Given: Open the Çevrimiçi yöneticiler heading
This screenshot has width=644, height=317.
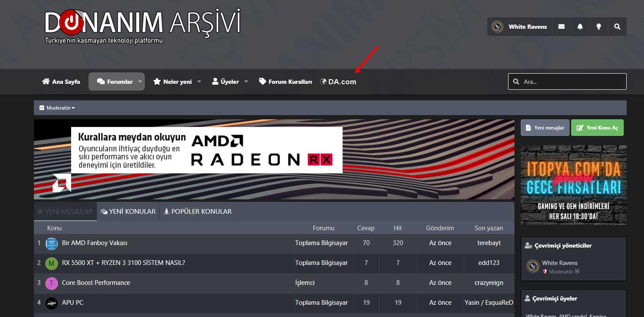Looking at the screenshot, I should (563, 245).
